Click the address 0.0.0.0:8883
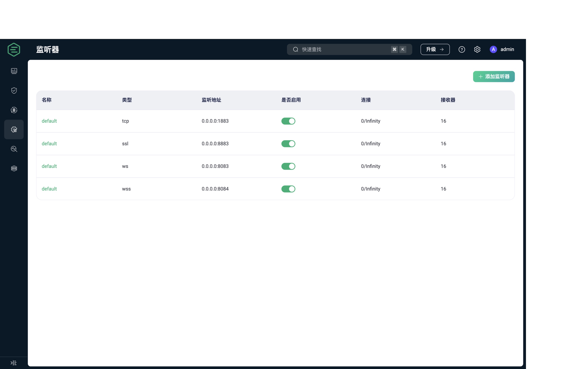Image resolution: width=588 pixels, height=369 pixels. (x=215, y=144)
